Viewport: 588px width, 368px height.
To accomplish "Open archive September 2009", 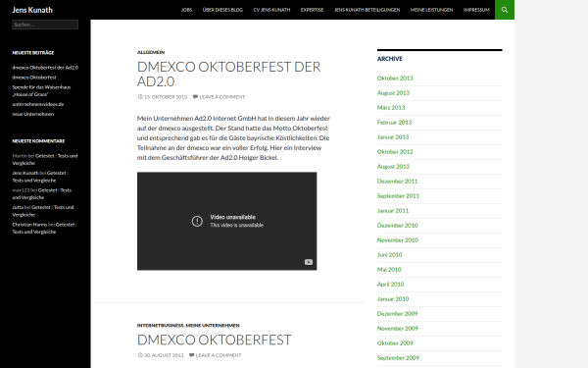I will (398, 358).
